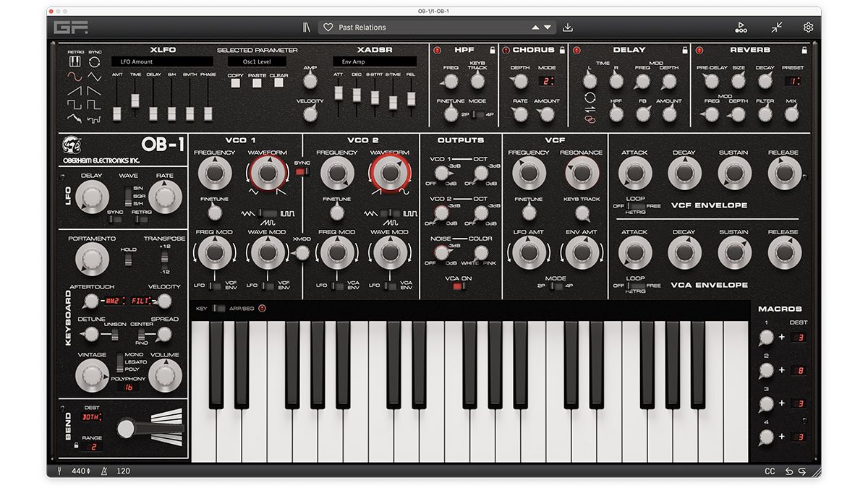Click the preset down arrow in the header
The height and width of the screenshot is (488, 868).
pyautogui.click(x=547, y=27)
